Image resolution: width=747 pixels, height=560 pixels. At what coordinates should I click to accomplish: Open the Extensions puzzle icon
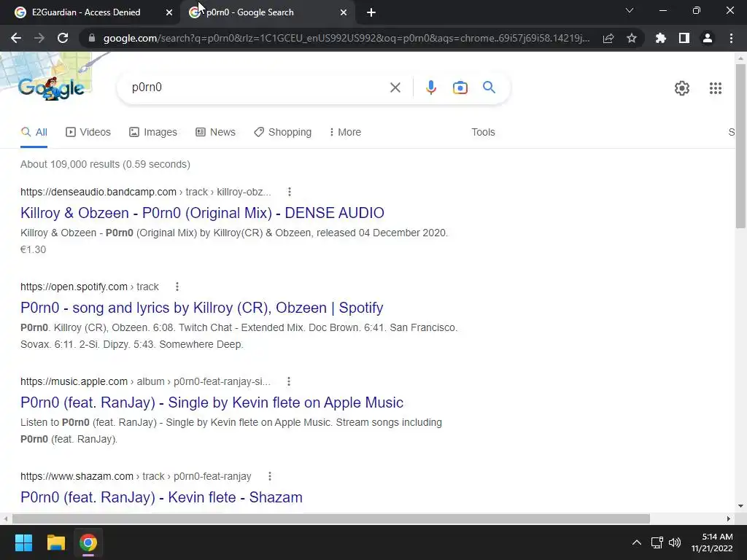pyautogui.click(x=661, y=38)
